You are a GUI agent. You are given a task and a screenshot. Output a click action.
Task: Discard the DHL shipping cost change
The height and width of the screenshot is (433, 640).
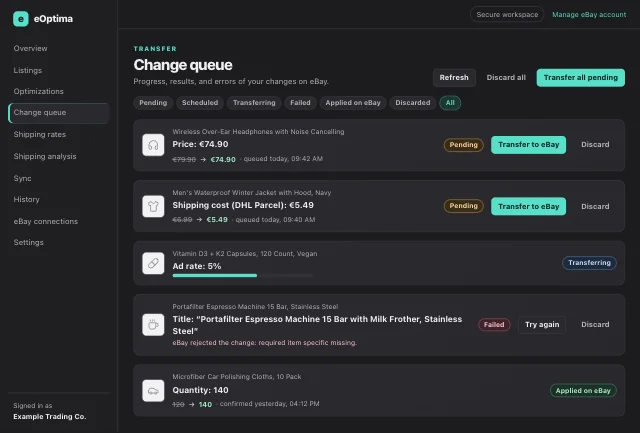(595, 207)
